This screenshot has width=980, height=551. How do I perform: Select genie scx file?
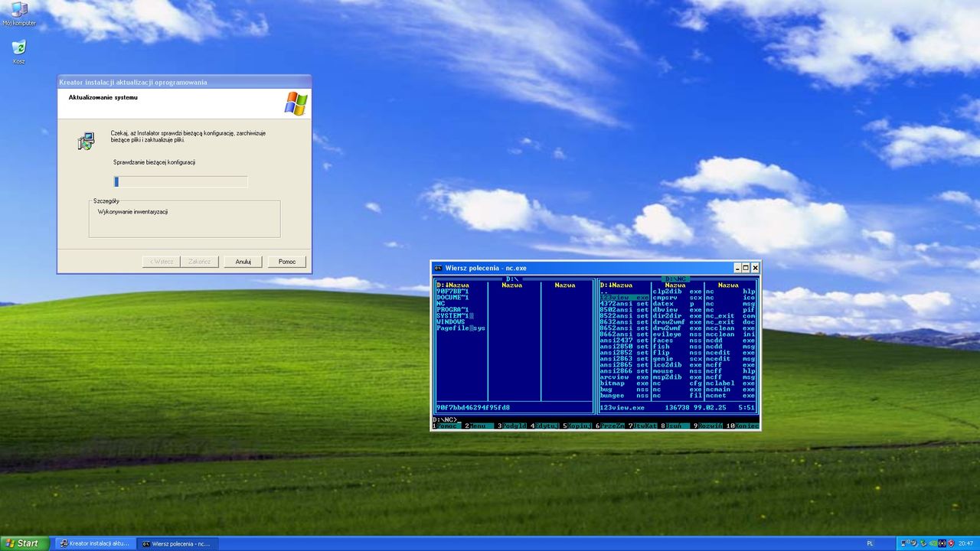click(677, 358)
